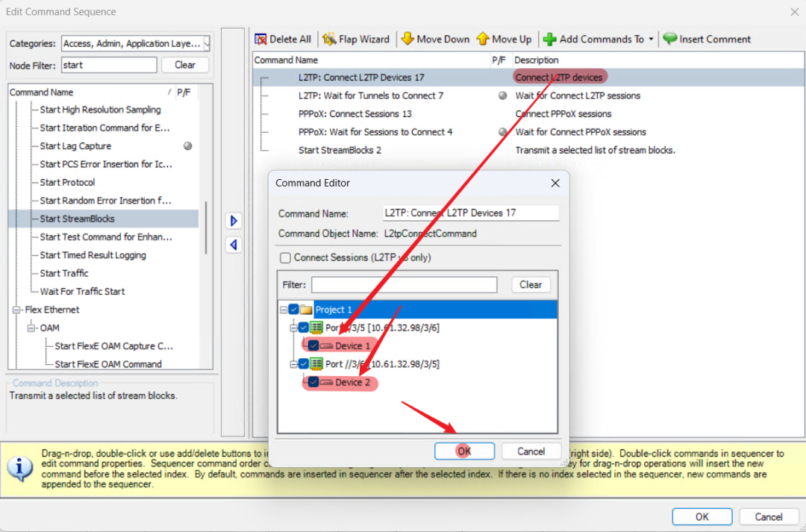806x532 pixels.
Task: Collapse the Flex Ethernet tree node
Action: 16,310
